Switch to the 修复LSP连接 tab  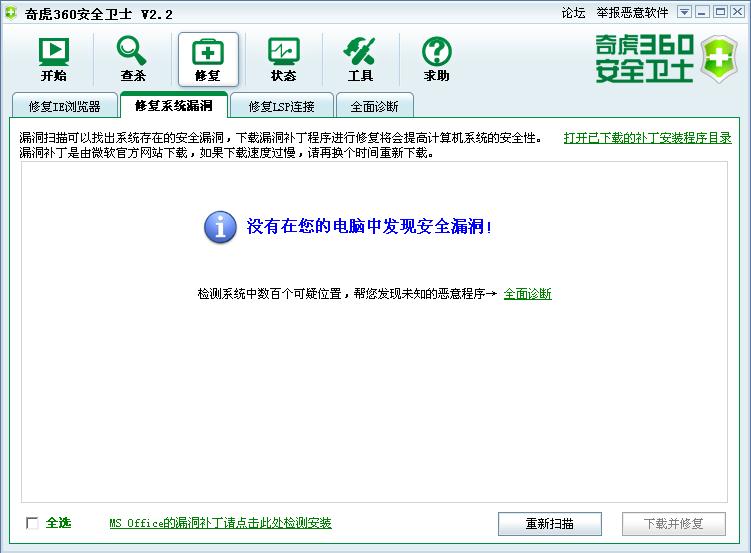(x=281, y=105)
